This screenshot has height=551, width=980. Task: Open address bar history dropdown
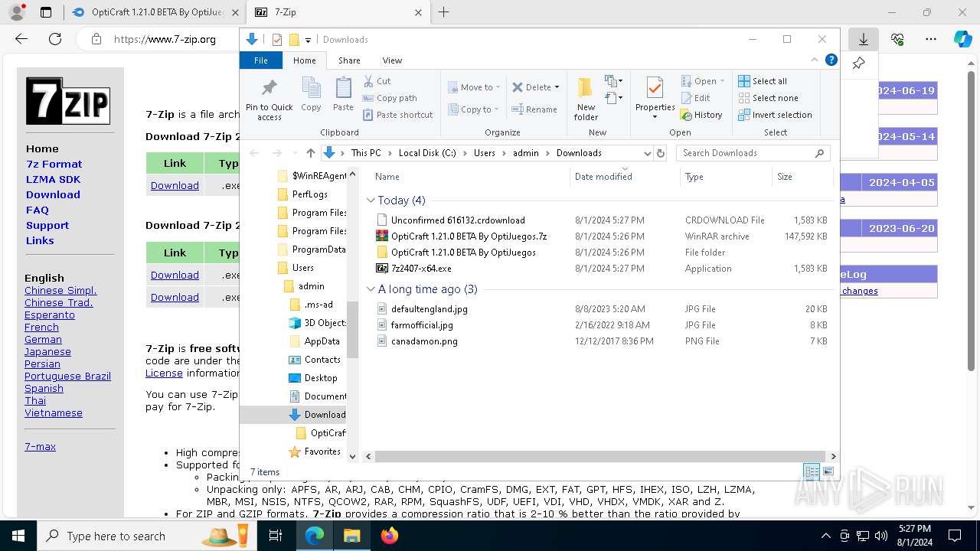(x=648, y=153)
